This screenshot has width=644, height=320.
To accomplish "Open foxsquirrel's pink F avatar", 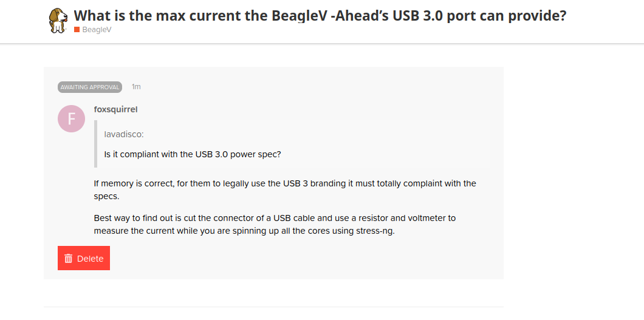I will click(72, 118).
